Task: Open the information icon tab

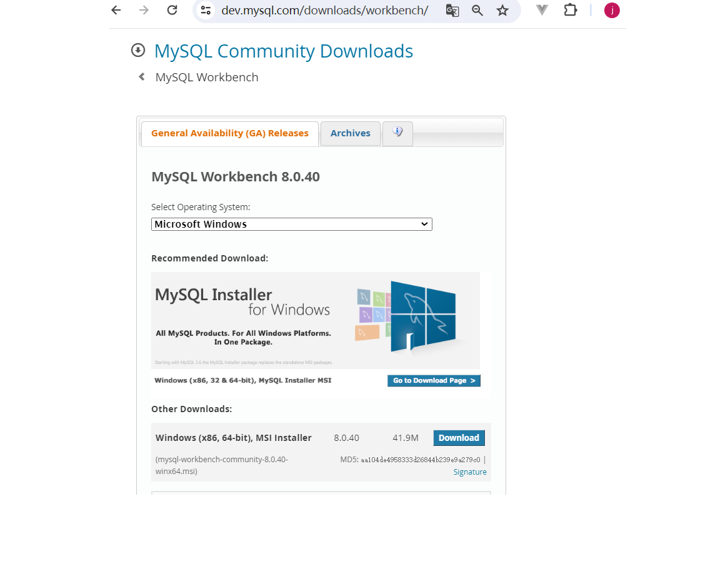Action: 397,133
